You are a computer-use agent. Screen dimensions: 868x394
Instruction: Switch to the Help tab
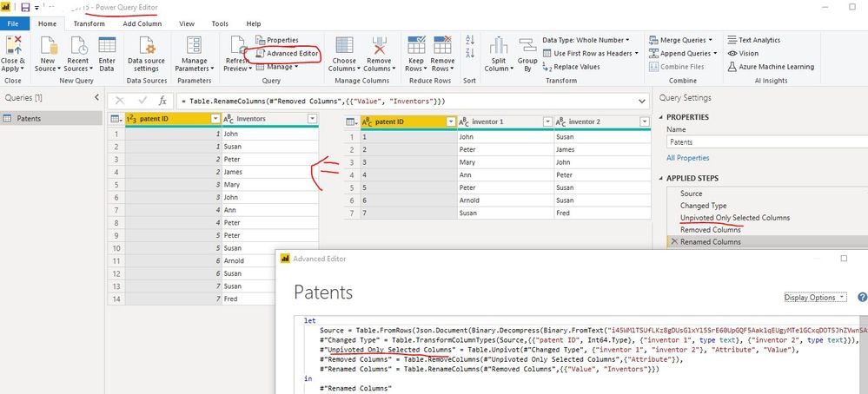click(254, 23)
